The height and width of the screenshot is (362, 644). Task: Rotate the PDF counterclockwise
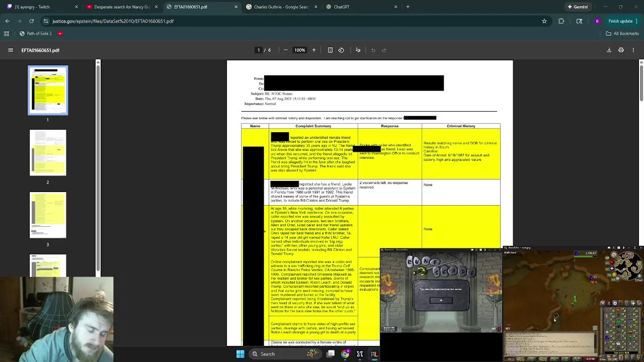tap(341, 50)
